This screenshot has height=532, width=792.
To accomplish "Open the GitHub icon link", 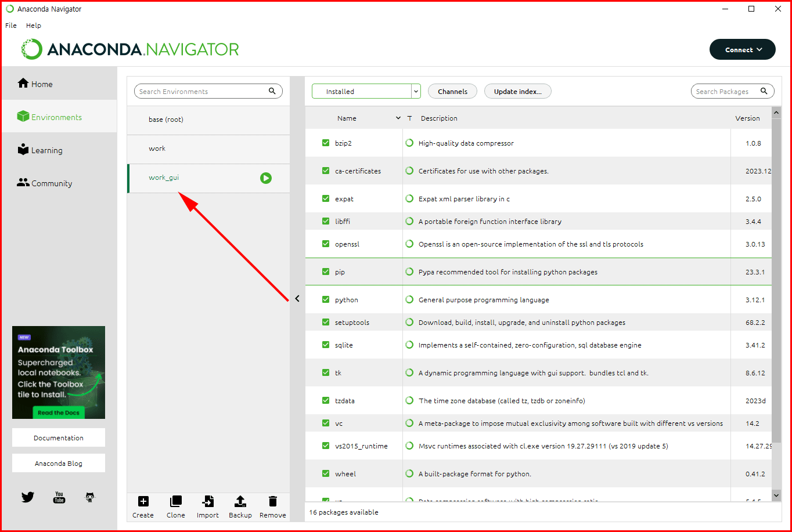I will pos(89,497).
